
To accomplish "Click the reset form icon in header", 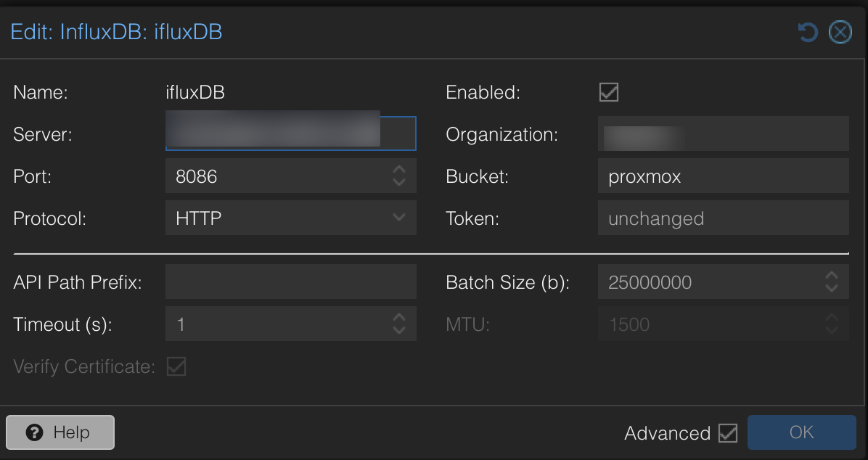I will (x=808, y=33).
